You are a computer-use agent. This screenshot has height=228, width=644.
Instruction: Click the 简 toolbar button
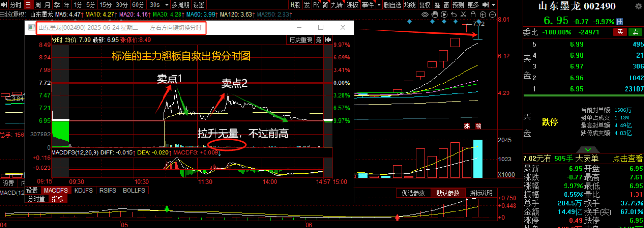(326, 5)
